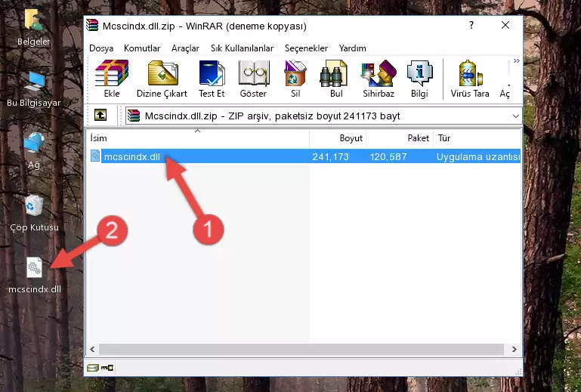Select the Belgeler desktop icon
Image resolution: width=581 pixels, height=392 pixels.
34,28
